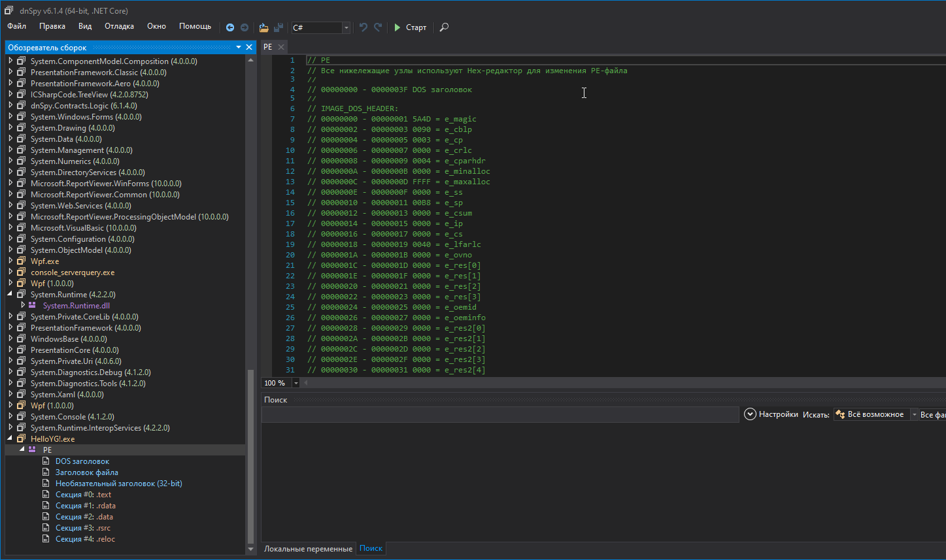Viewport: 946px width, 560px height.
Task: Click the Секция #3: .rsrc document icon
Action: (x=46, y=528)
